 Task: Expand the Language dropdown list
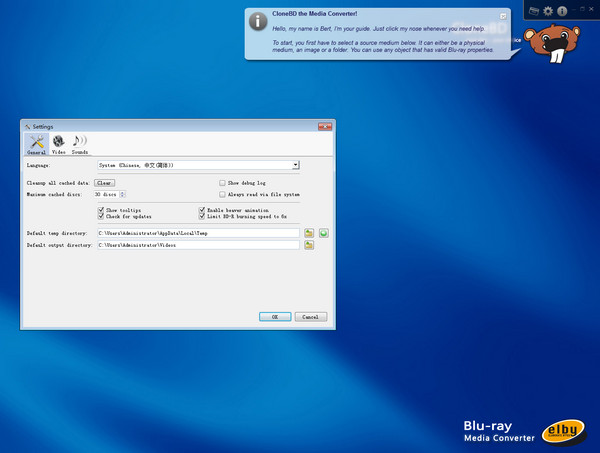296,165
